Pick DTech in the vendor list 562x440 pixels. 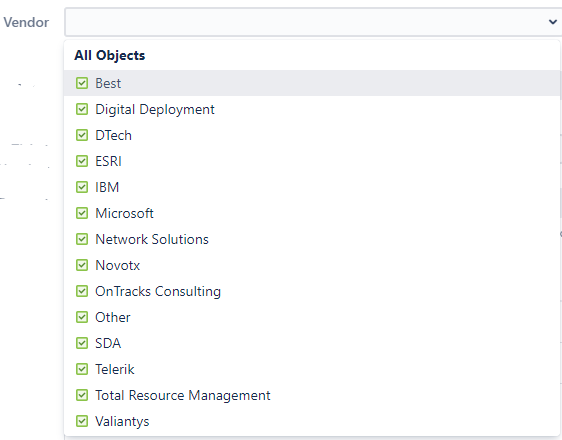point(312,135)
